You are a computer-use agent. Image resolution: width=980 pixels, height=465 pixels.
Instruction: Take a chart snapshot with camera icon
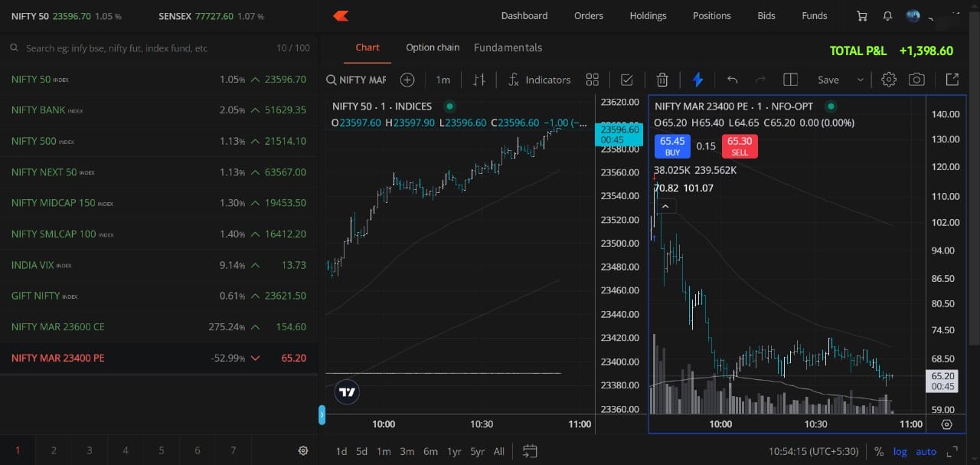coord(916,80)
